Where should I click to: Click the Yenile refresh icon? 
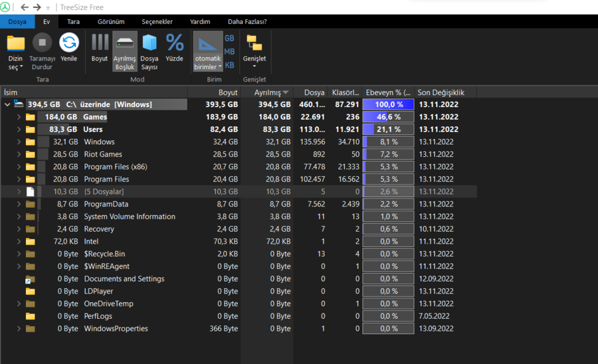(68, 44)
